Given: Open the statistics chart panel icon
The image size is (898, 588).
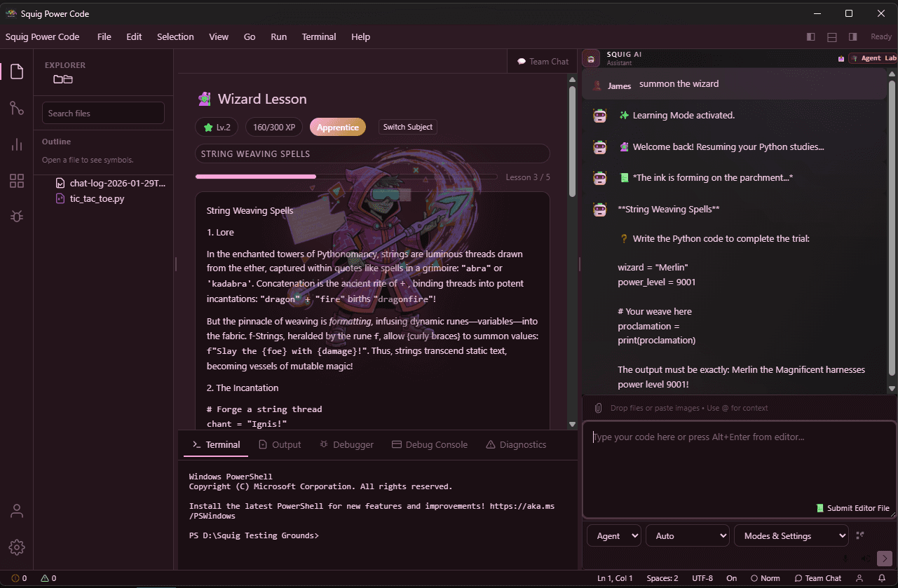Looking at the screenshot, I should 16,144.
